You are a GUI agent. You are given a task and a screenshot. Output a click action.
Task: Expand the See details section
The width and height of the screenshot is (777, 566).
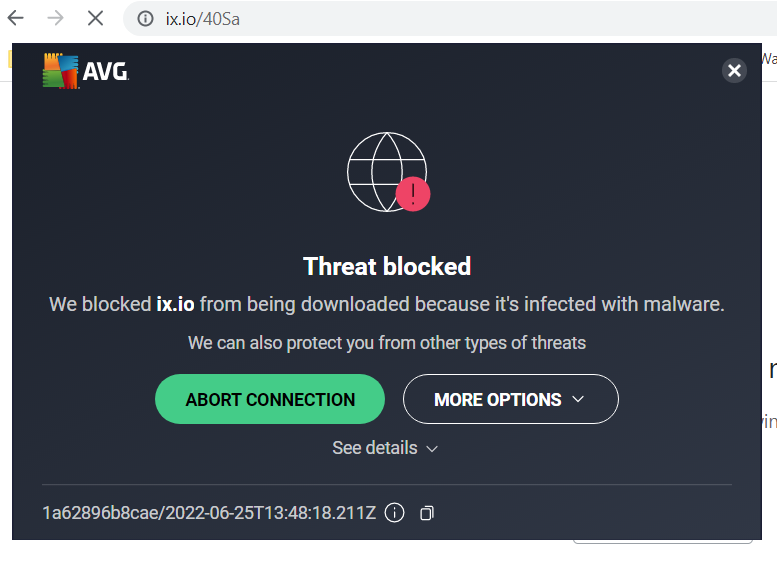coord(375,448)
